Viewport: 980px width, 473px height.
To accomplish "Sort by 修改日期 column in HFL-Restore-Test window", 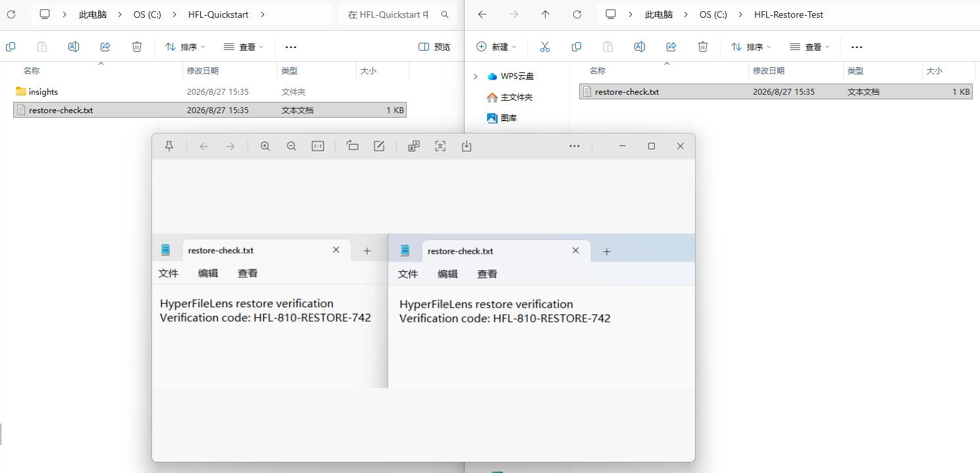I will 769,70.
